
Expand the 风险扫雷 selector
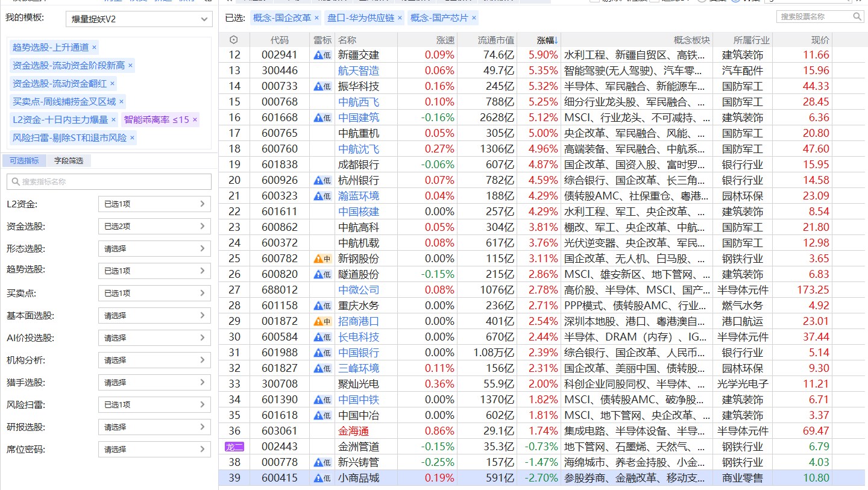click(x=154, y=405)
